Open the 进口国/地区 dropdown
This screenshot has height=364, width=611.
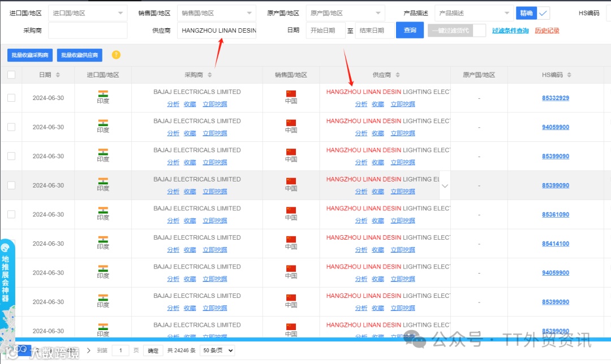click(88, 13)
